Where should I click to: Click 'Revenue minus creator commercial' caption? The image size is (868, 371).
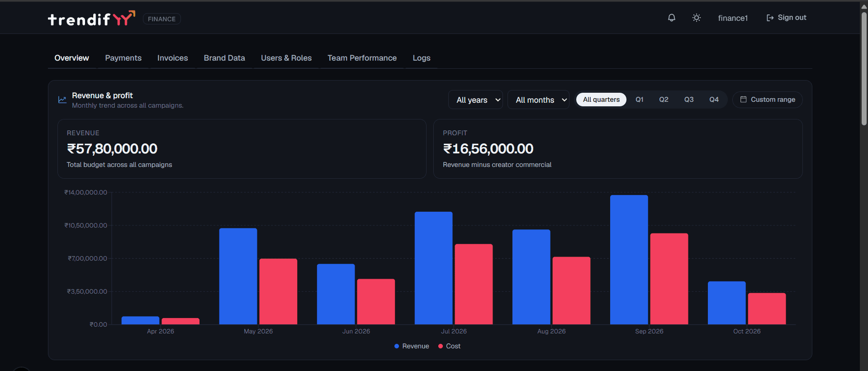pyautogui.click(x=497, y=165)
